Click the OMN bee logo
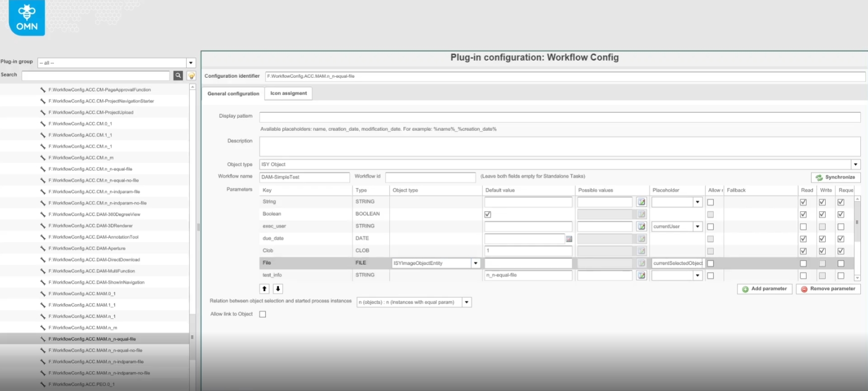The width and height of the screenshot is (868, 391). pyautogui.click(x=27, y=18)
